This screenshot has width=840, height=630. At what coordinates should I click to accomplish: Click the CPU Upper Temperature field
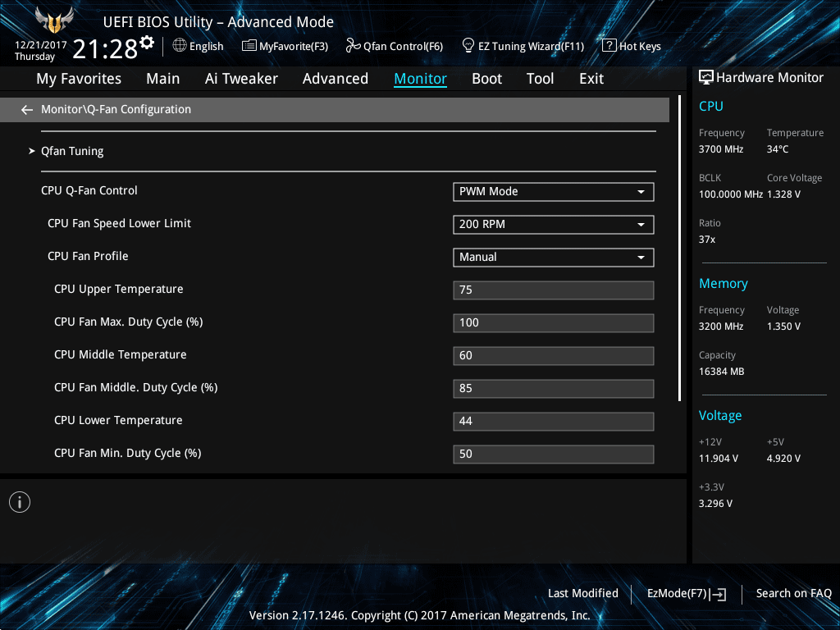coord(554,290)
